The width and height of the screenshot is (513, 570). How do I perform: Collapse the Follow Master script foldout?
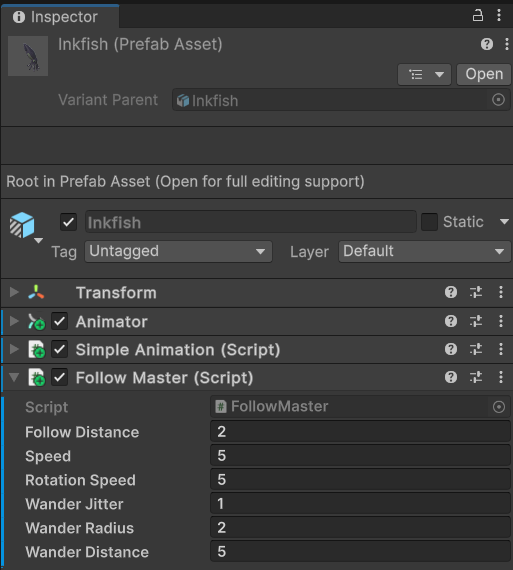click(x=14, y=377)
